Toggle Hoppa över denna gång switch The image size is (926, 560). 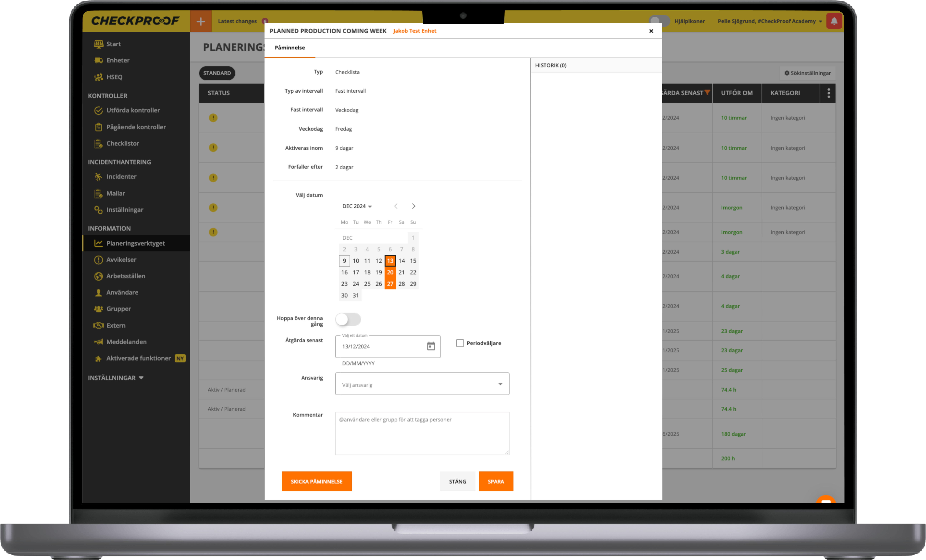348,319
